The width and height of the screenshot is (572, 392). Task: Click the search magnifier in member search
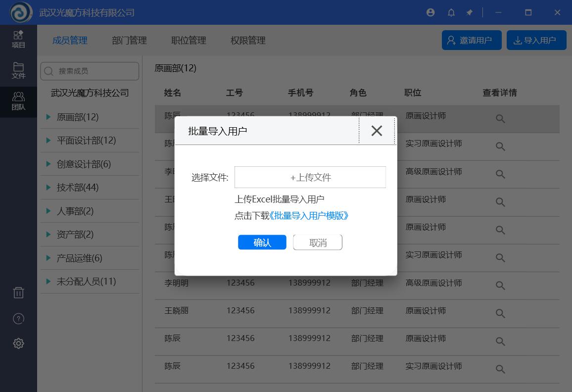point(48,71)
